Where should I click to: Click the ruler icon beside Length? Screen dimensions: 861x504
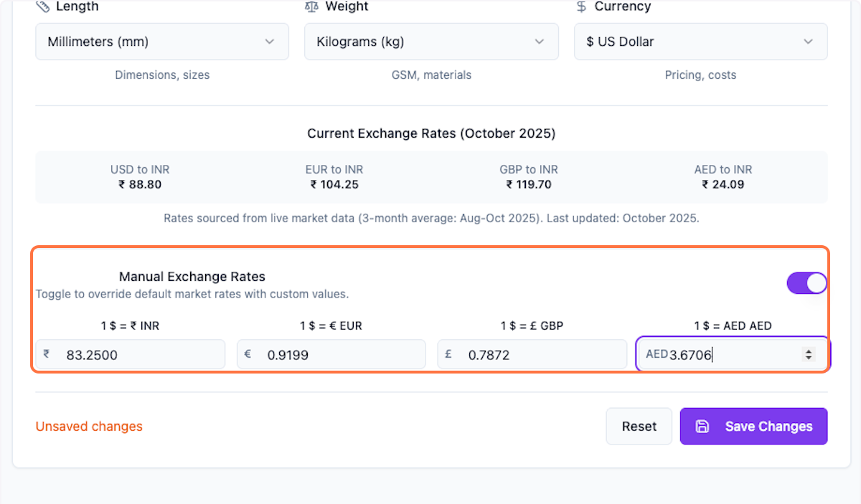pos(42,6)
